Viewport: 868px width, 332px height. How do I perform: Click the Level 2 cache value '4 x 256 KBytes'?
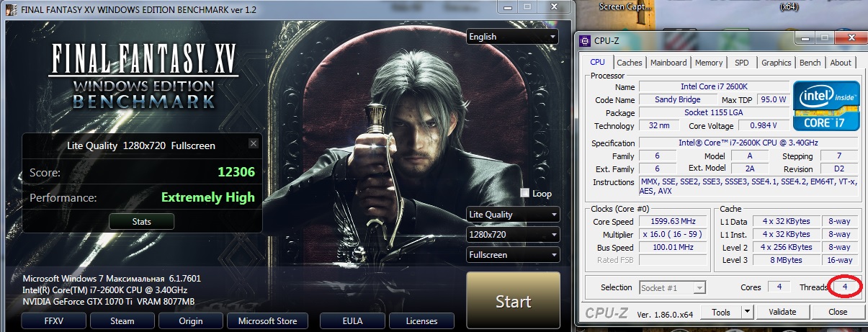(x=787, y=247)
